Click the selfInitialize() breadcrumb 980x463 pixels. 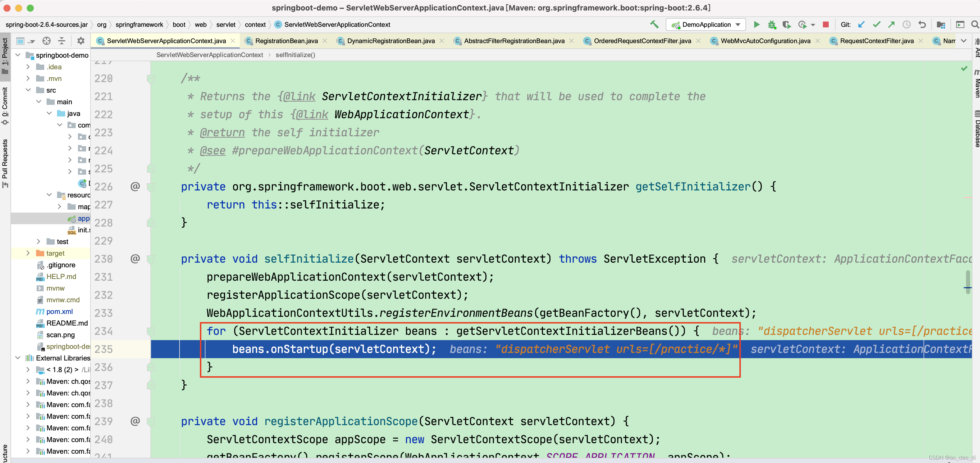coord(295,55)
